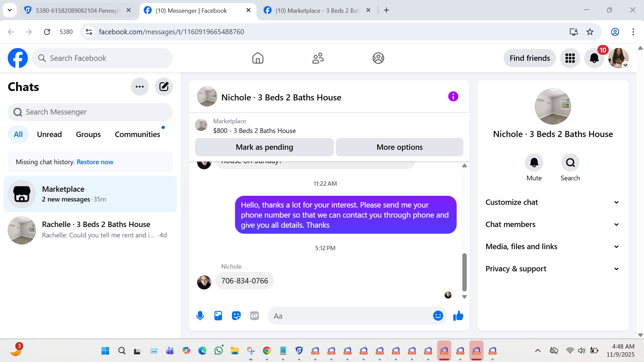Send a thumbs-up like
This screenshot has height=362, width=644.
(x=458, y=316)
